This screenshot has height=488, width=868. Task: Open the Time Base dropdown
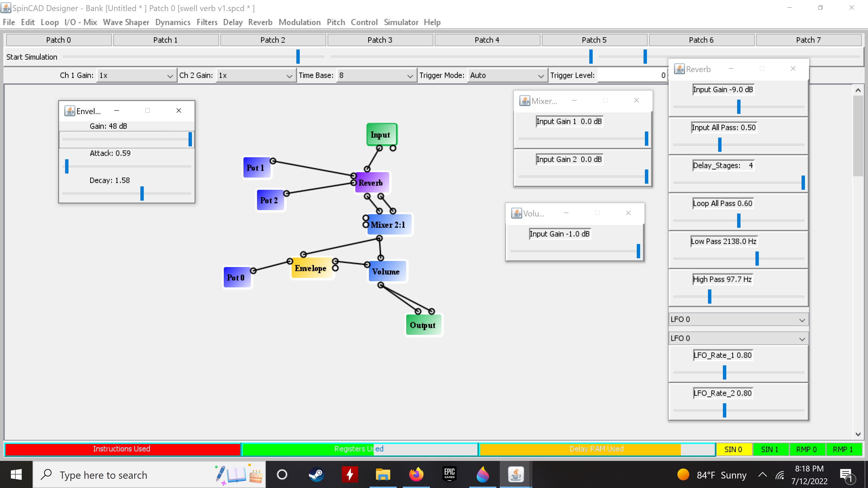coord(375,75)
